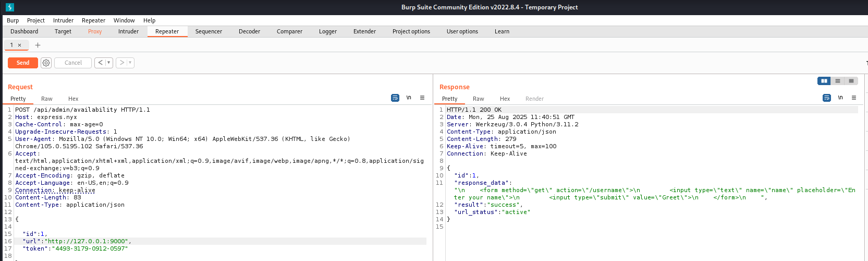
Task: Expand the back history dropdown arrow
Action: coord(108,63)
